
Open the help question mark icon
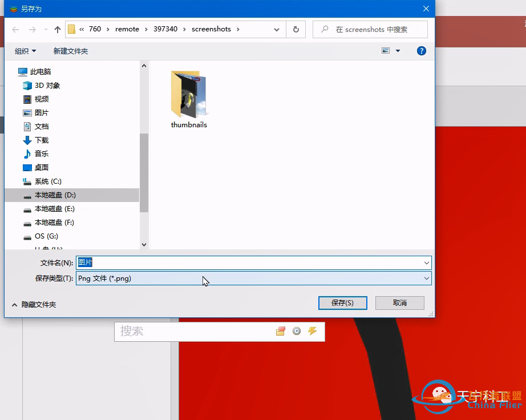tap(422, 51)
